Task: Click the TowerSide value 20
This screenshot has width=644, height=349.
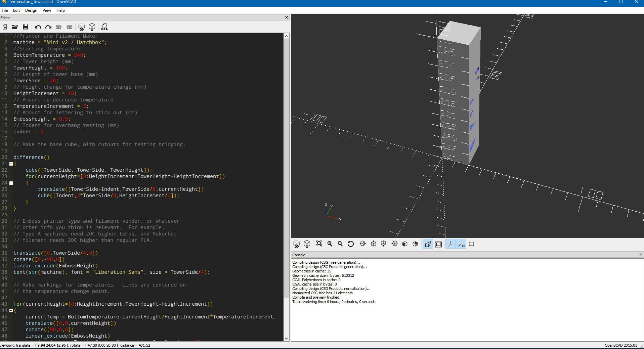Action: pyautogui.click(x=53, y=81)
